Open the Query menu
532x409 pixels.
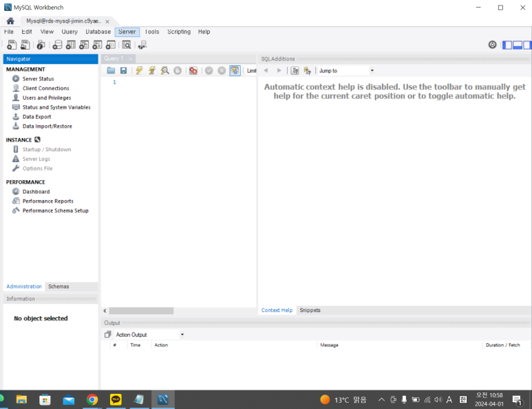[x=70, y=32]
